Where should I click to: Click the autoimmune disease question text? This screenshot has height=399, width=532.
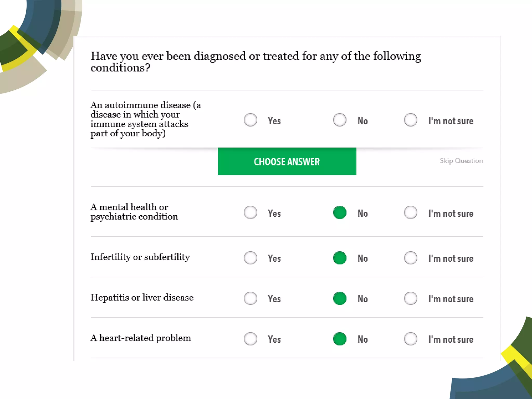click(145, 119)
